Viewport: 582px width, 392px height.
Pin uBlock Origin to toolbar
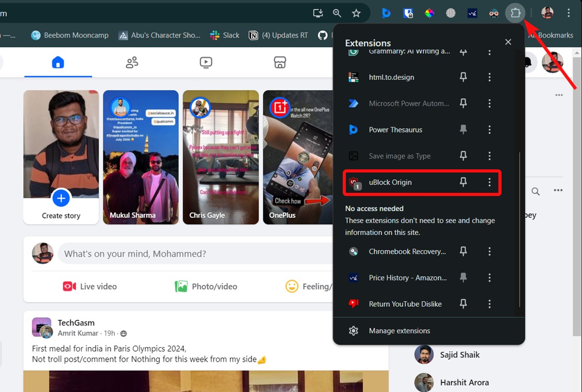[x=463, y=182]
